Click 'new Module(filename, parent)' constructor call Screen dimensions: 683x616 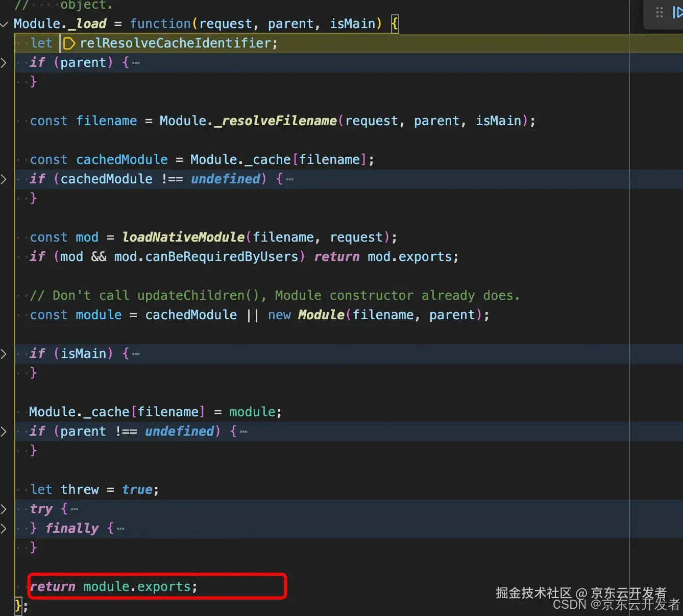click(375, 315)
